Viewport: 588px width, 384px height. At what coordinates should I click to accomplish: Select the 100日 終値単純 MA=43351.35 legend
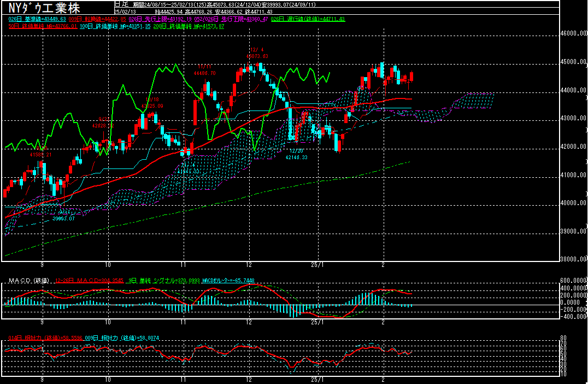point(115,26)
